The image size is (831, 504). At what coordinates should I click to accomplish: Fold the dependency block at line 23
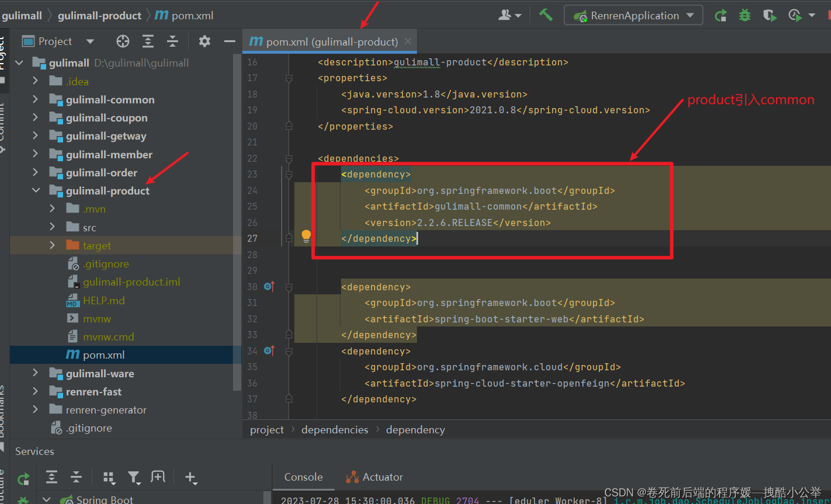pos(288,174)
